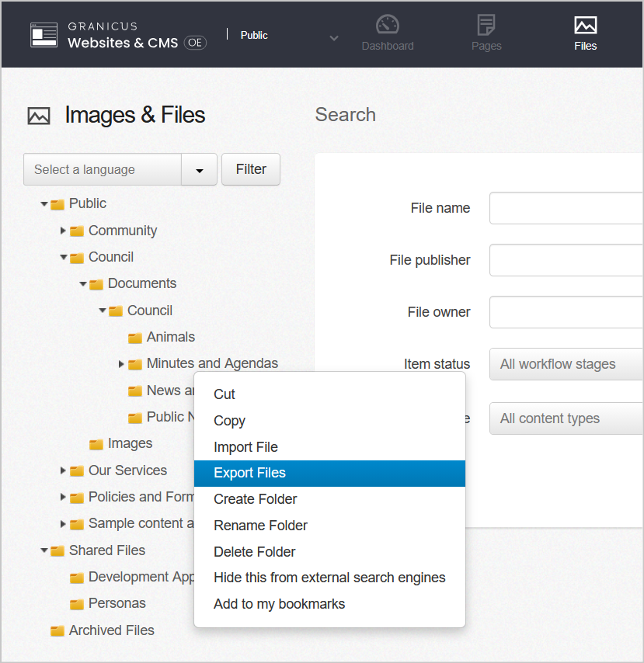Click the News folder icon
This screenshot has width=644, height=663.
pyautogui.click(x=135, y=391)
